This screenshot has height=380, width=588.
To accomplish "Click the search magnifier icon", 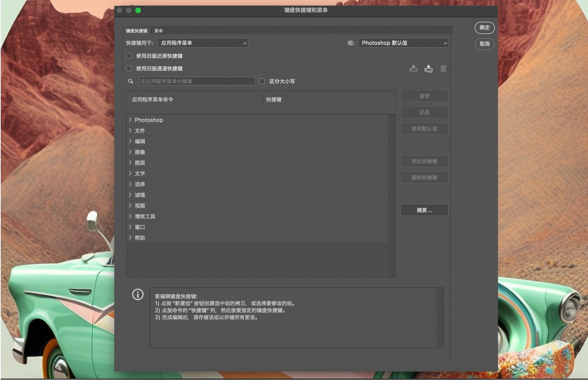I will click(x=130, y=81).
